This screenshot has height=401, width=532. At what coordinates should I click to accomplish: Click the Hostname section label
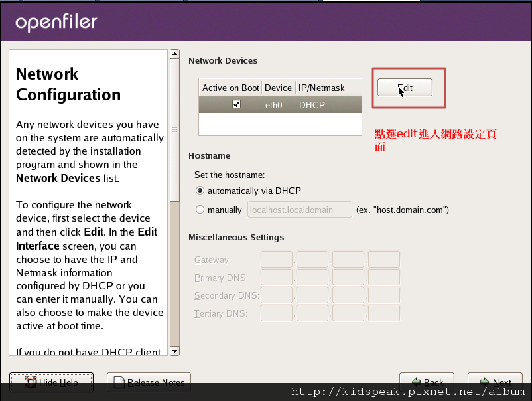coord(210,156)
